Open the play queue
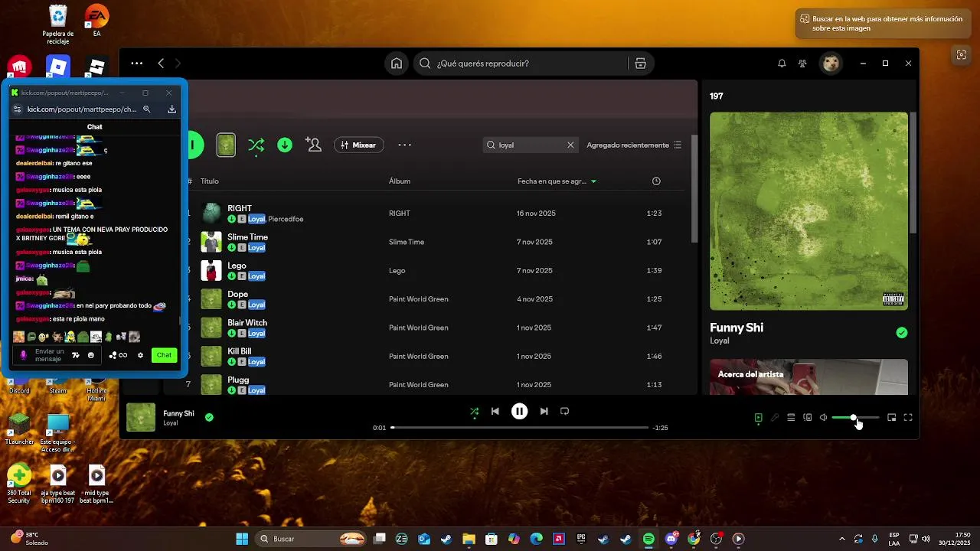The height and width of the screenshot is (551, 980). 791,418
